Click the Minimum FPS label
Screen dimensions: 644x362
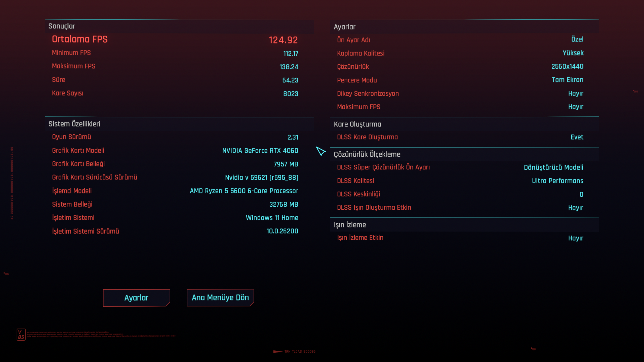click(x=71, y=53)
